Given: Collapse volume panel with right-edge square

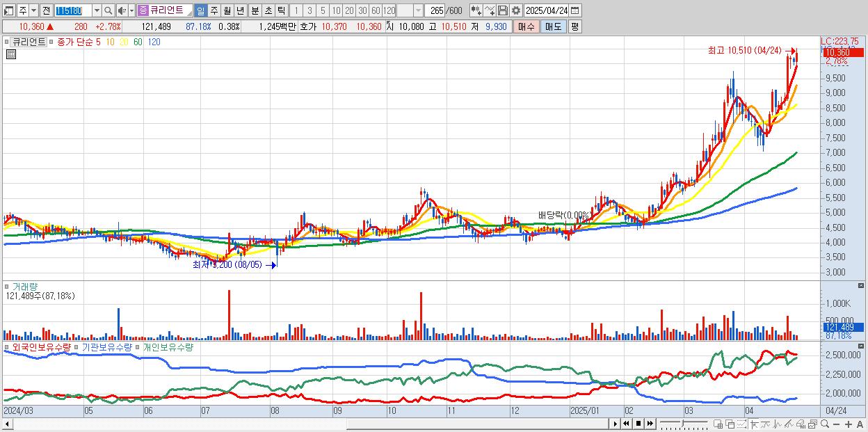Looking at the screenshot, I should (862, 286).
